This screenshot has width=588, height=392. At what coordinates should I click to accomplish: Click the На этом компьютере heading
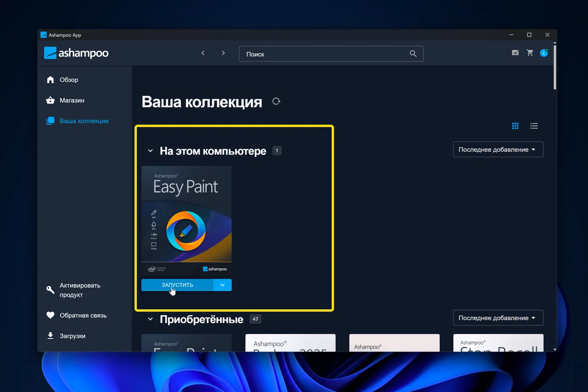(213, 151)
